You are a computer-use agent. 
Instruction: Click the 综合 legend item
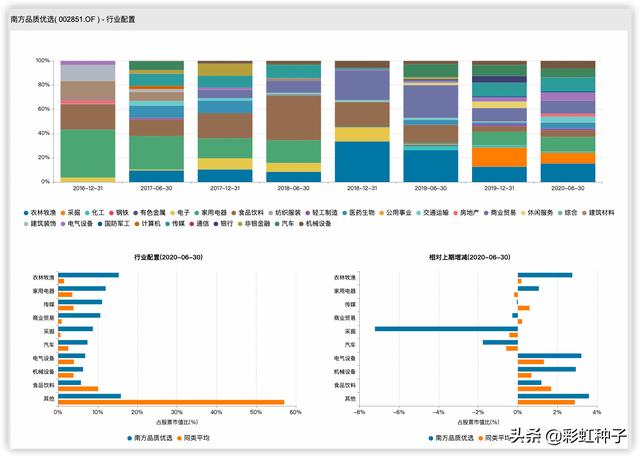point(568,213)
